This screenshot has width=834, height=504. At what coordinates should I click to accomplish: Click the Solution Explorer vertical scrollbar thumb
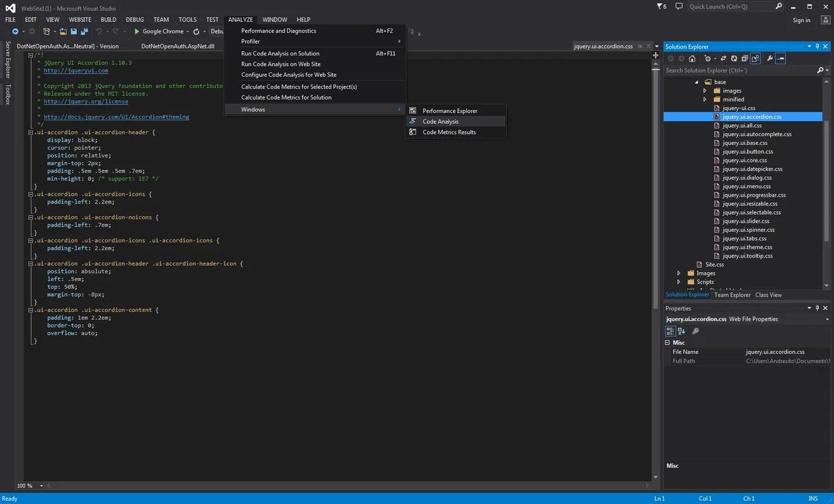pos(827,181)
